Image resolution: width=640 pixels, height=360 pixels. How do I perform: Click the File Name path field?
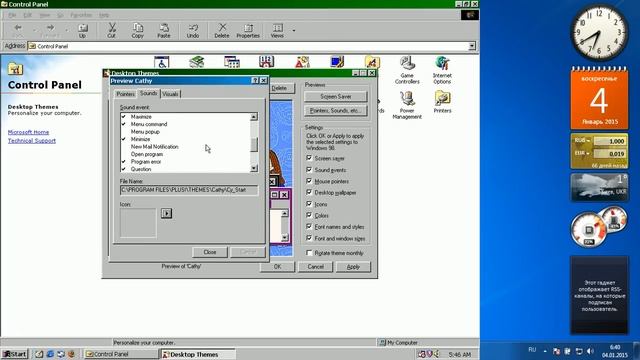tap(189, 190)
